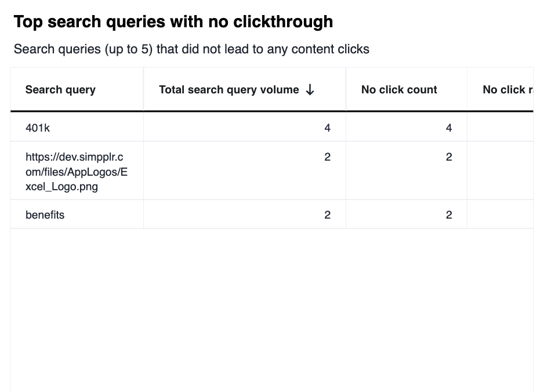Click the empty table area below benefits row
The image size is (544, 392).
(x=271, y=307)
